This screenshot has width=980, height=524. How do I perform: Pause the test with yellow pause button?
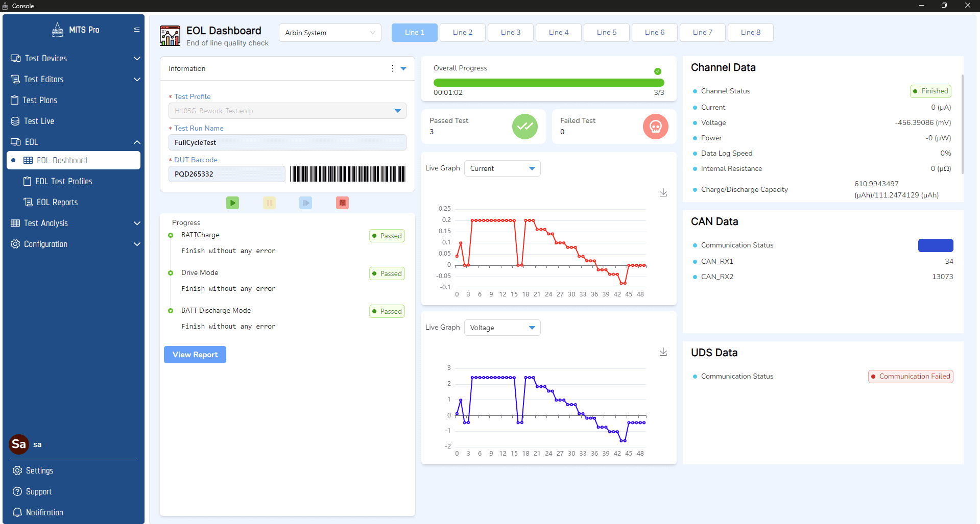pos(269,203)
